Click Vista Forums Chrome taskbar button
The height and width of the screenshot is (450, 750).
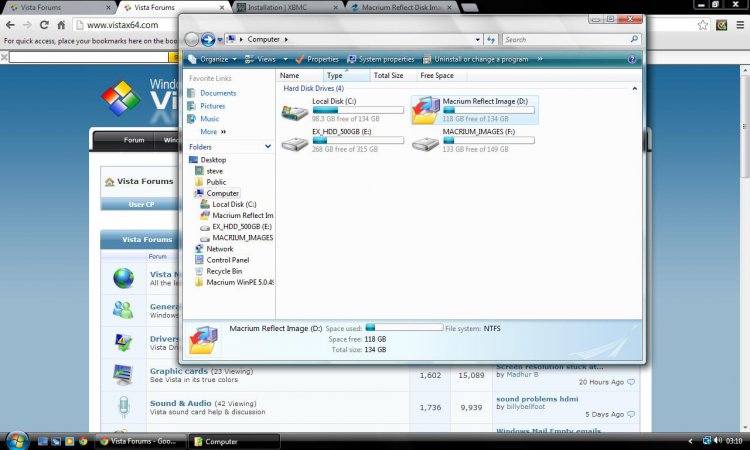coord(141,441)
